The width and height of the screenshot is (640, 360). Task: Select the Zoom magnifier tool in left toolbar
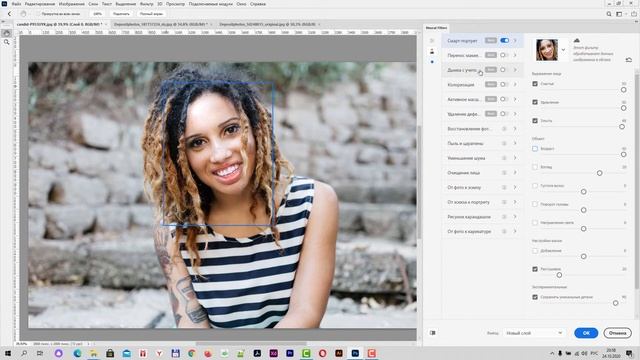tap(7, 42)
